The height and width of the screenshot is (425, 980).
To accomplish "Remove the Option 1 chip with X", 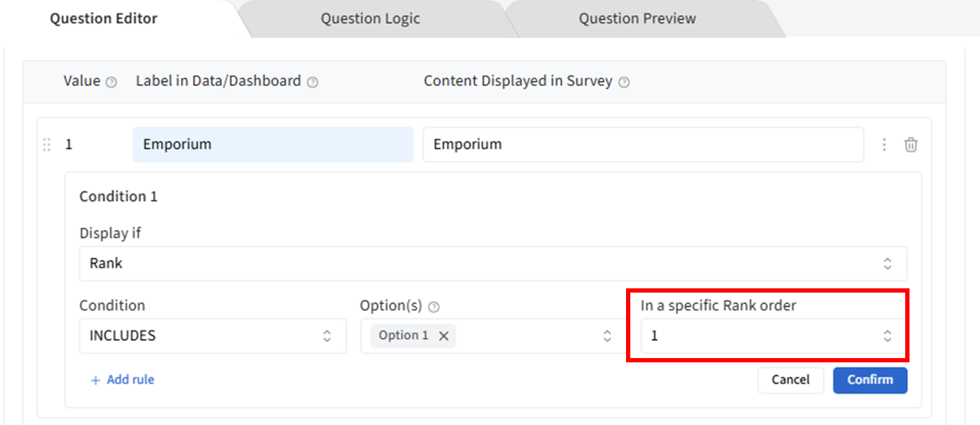I will (x=444, y=336).
